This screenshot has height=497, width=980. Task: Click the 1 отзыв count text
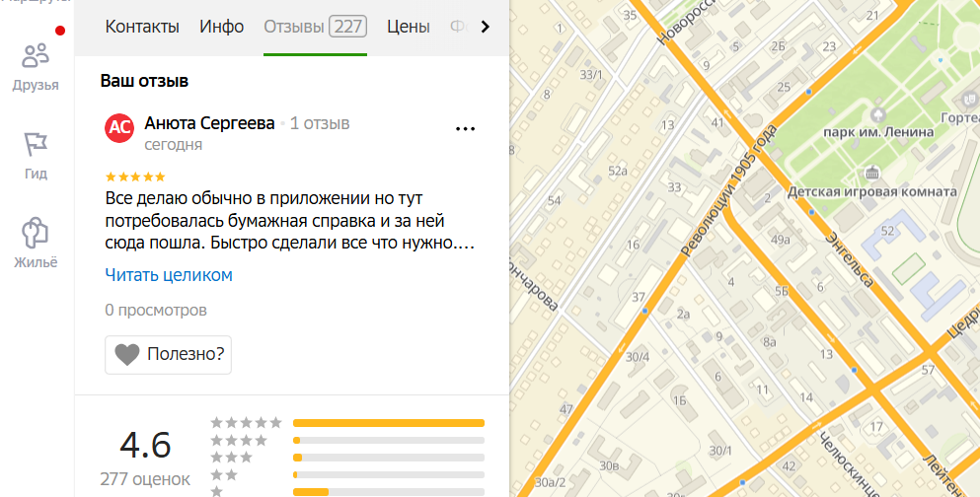click(x=320, y=123)
